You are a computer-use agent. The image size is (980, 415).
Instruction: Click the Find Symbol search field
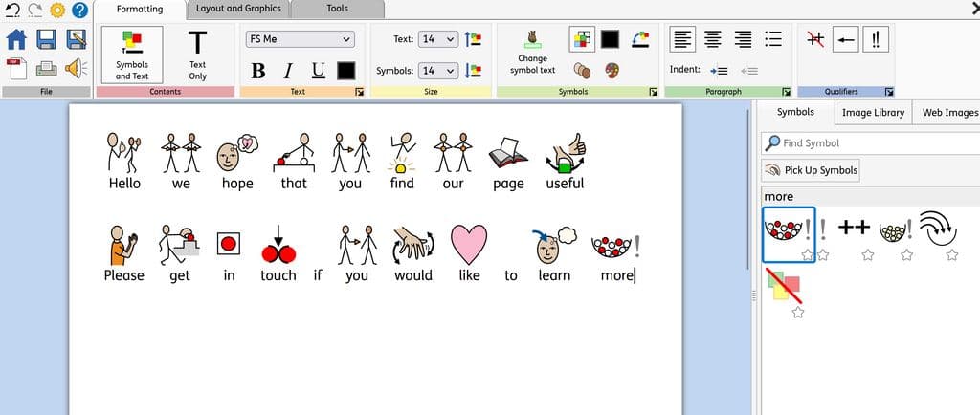[x=871, y=142]
